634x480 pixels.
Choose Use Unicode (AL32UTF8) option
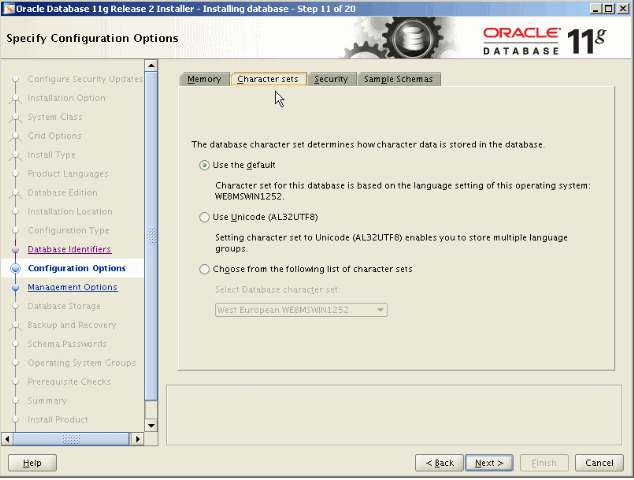tap(204, 218)
